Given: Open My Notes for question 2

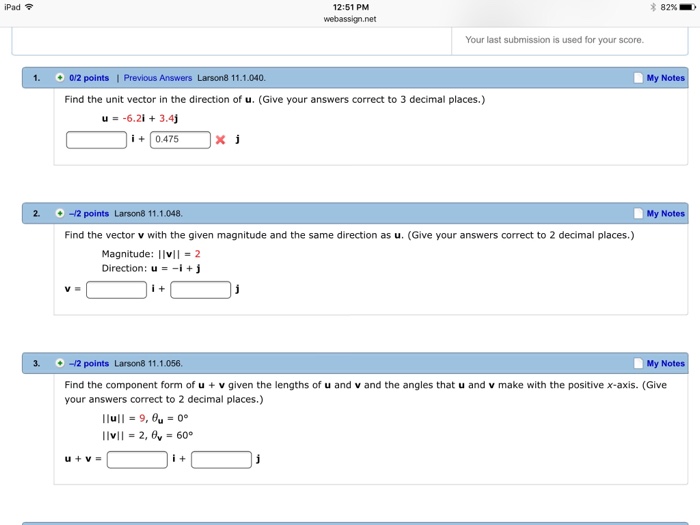Looking at the screenshot, I should point(665,213).
